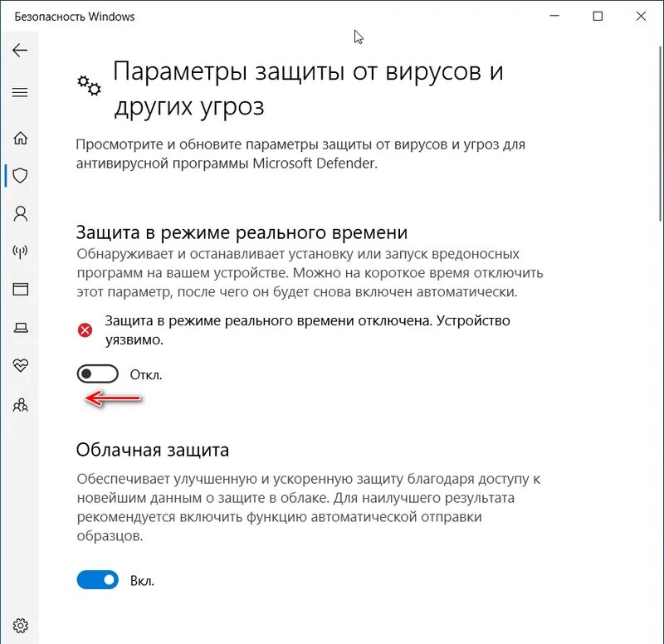The width and height of the screenshot is (664, 644).
Task: Open Virus & threat protection shield icon
Action: point(20,175)
